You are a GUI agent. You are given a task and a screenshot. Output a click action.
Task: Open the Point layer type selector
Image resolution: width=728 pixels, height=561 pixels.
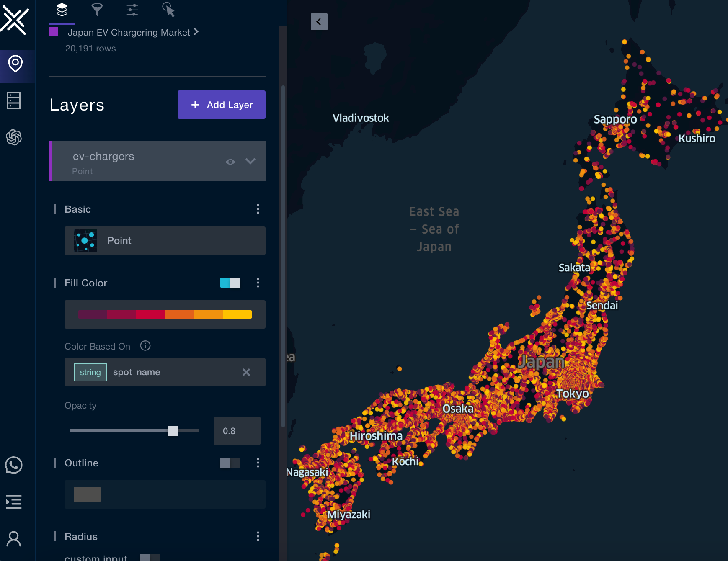tap(165, 241)
